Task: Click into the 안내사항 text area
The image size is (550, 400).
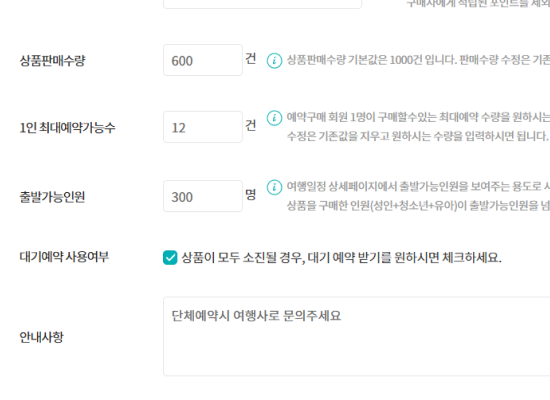Action: click(356, 336)
